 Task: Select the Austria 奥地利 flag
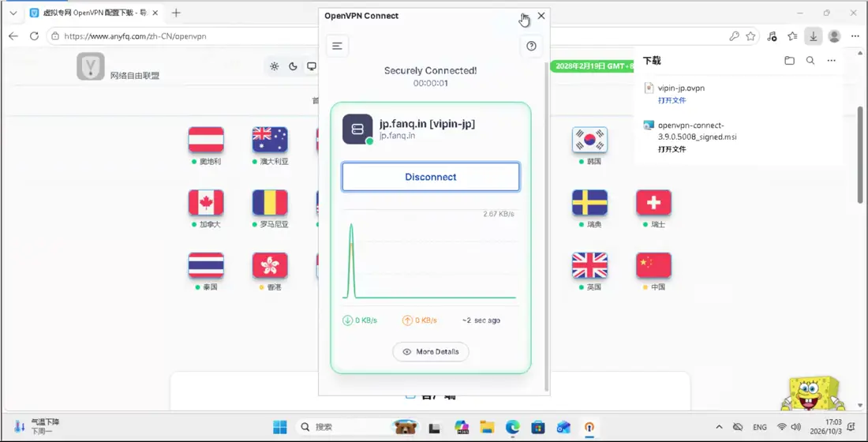(x=206, y=140)
